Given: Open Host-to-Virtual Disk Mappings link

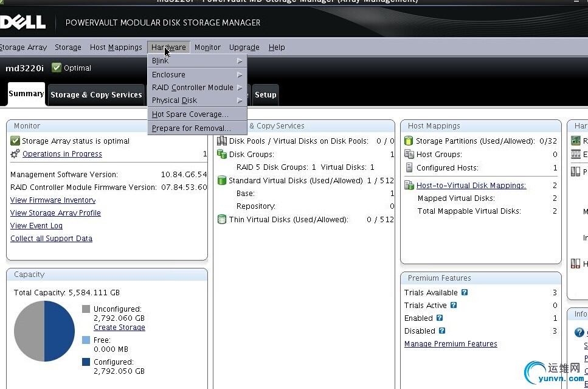Looking at the screenshot, I should pyautogui.click(x=471, y=186).
